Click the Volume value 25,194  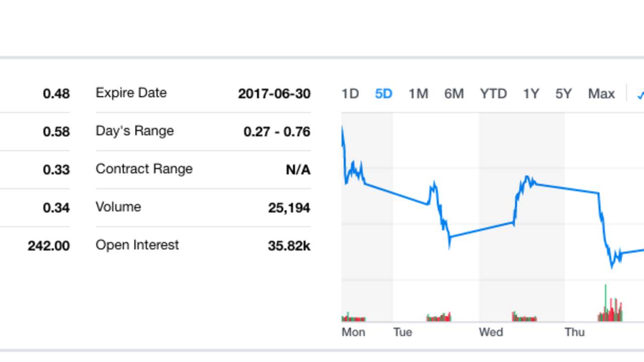pos(289,208)
